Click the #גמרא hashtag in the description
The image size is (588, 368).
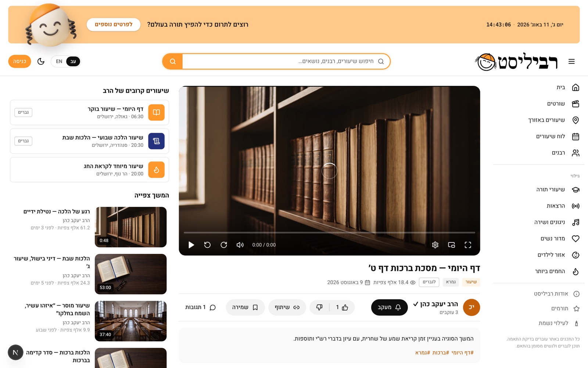(422, 353)
